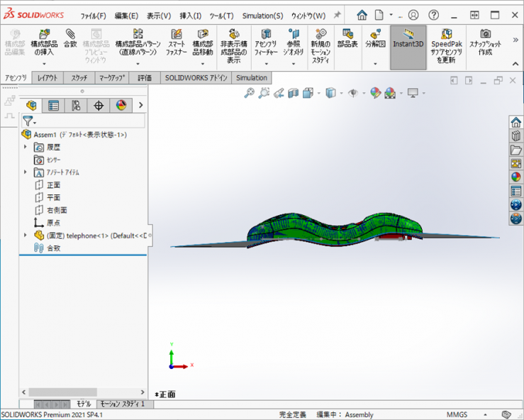
Task: Switch to the モーション スタディ 1 bottom tab
Action: pyautogui.click(x=123, y=404)
